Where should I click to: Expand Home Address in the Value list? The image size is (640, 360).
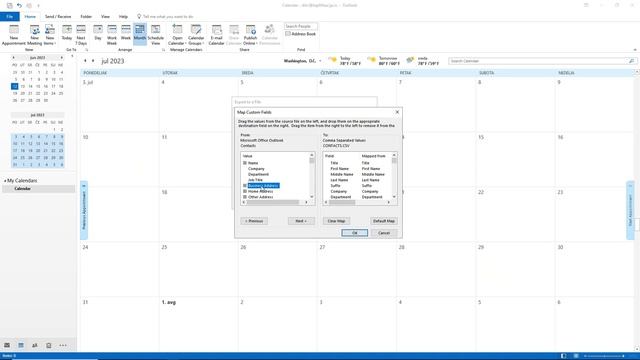point(245,191)
